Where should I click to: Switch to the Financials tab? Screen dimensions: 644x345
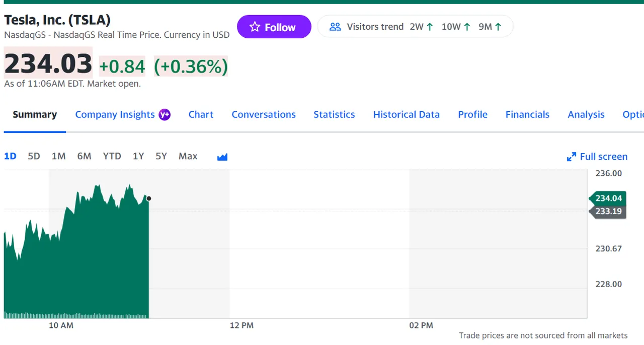pyautogui.click(x=527, y=114)
